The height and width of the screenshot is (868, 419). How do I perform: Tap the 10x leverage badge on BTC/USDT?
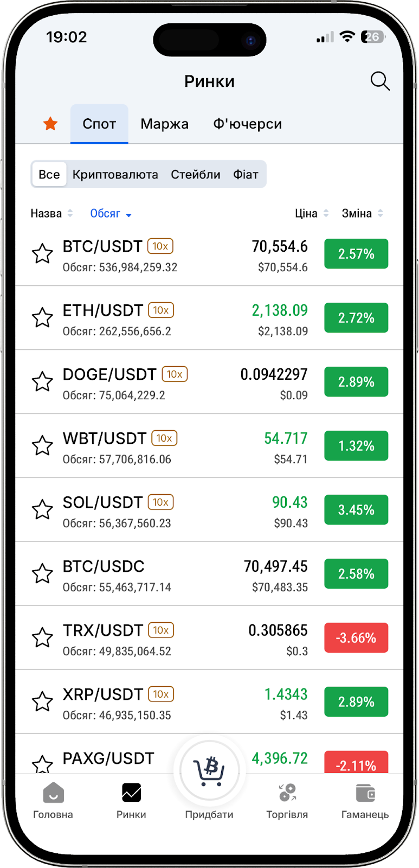[x=160, y=246]
